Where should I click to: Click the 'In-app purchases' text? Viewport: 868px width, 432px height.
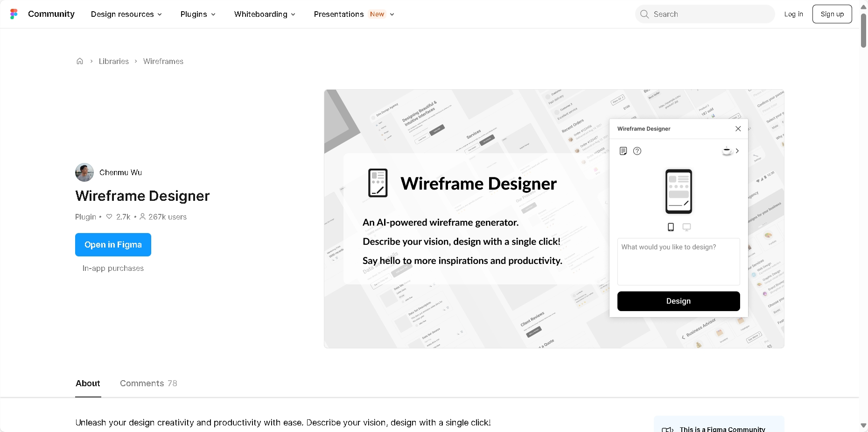click(113, 268)
